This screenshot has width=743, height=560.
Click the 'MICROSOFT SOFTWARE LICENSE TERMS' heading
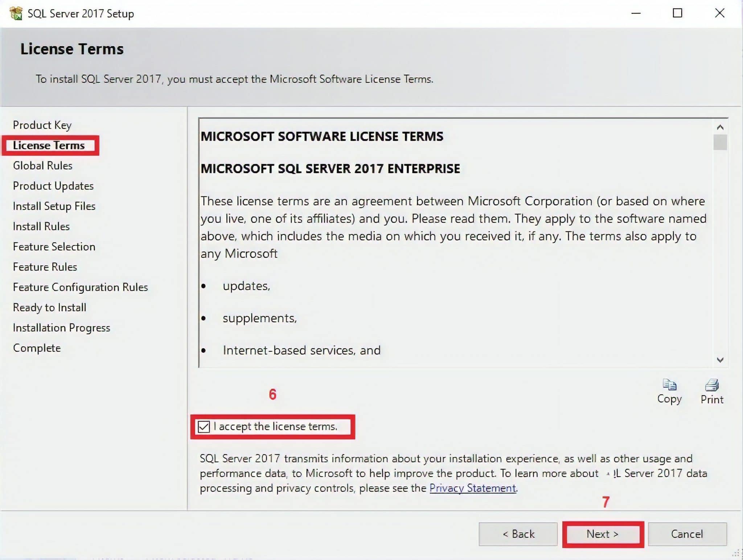[x=322, y=136]
